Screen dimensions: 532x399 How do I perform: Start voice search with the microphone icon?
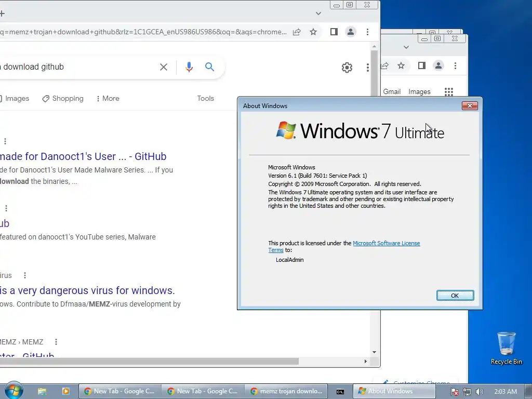[x=189, y=67]
